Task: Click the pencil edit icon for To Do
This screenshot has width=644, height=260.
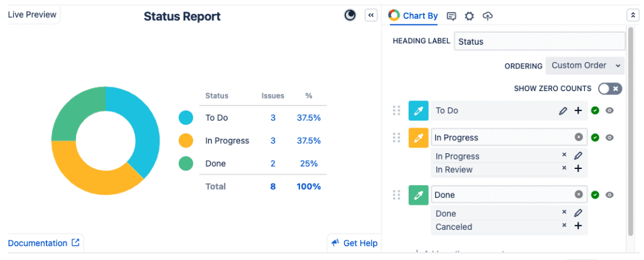Action: pos(563,111)
